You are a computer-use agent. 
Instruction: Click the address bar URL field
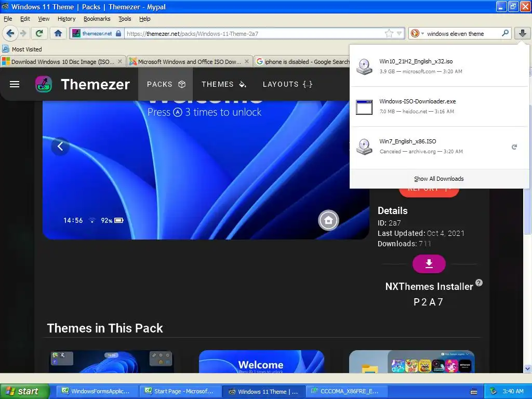[x=255, y=33]
